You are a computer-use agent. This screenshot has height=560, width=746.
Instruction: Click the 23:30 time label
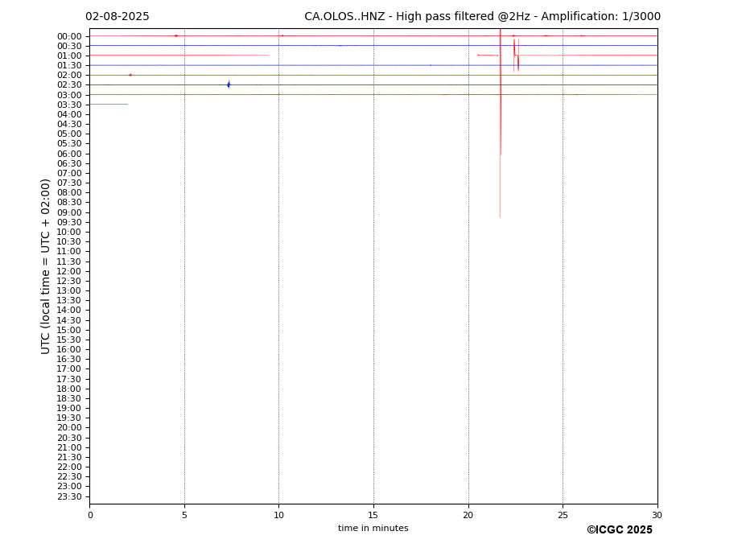click(69, 496)
